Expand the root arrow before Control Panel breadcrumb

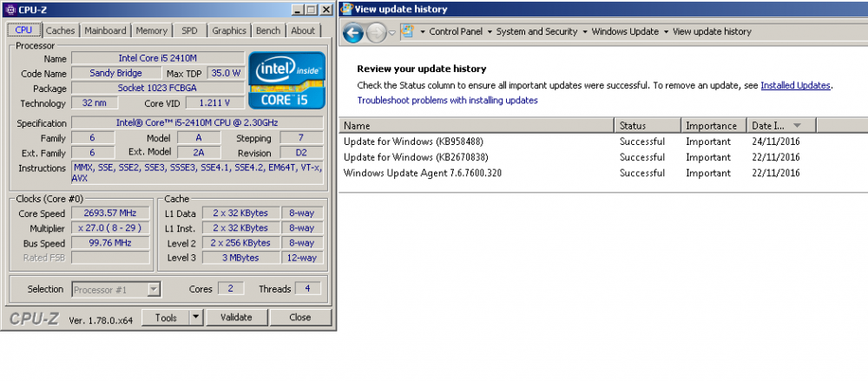pyautogui.click(x=423, y=32)
